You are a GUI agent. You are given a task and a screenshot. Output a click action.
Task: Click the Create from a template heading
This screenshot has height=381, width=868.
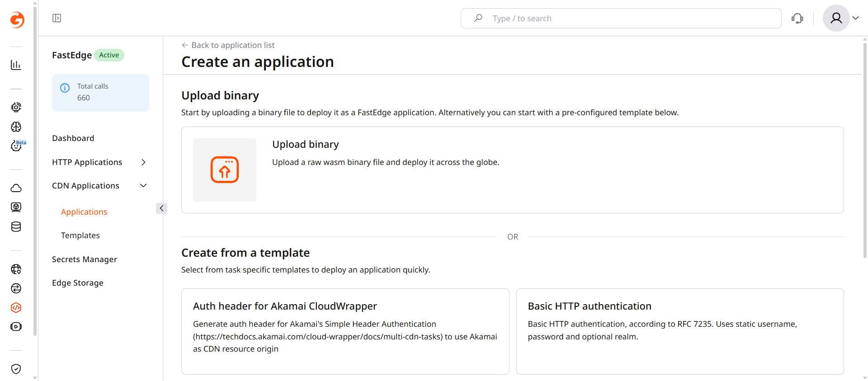245,253
